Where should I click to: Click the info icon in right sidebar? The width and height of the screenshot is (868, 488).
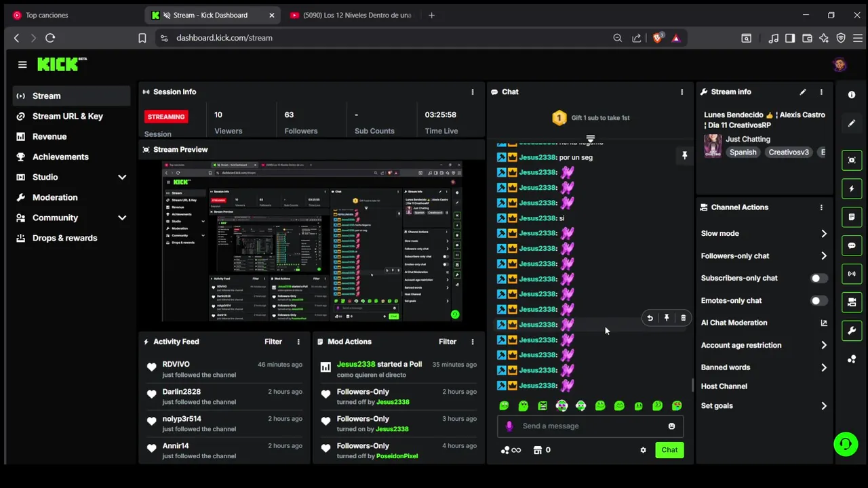click(852, 95)
